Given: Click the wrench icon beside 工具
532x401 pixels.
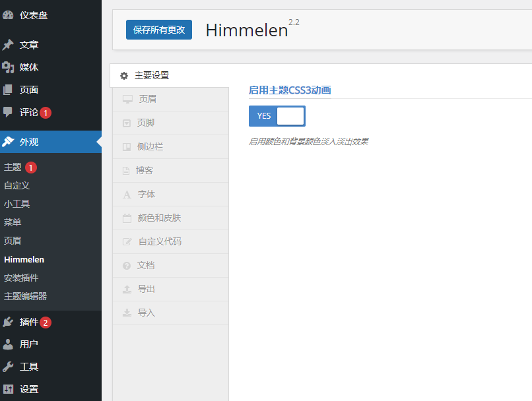Looking at the screenshot, I should point(8,367).
